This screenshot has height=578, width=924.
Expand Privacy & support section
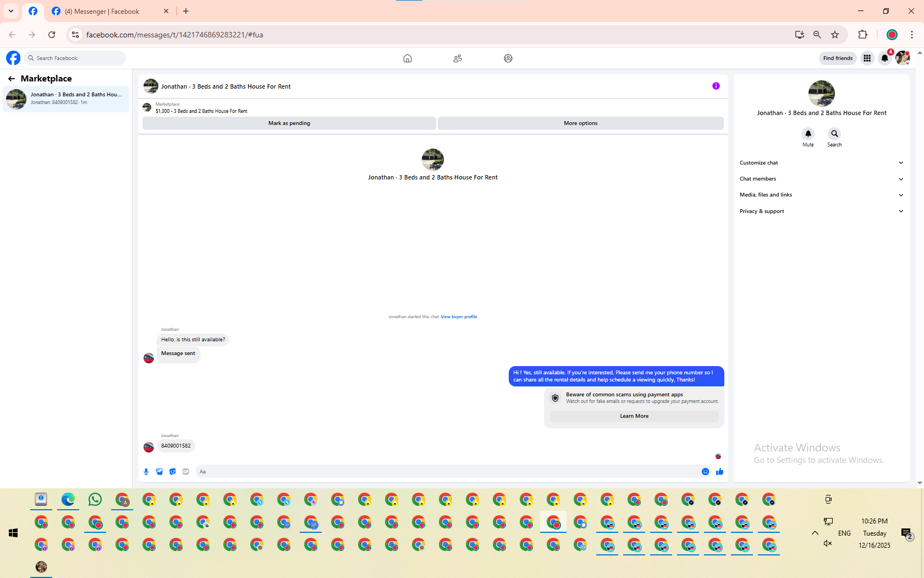point(821,211)
